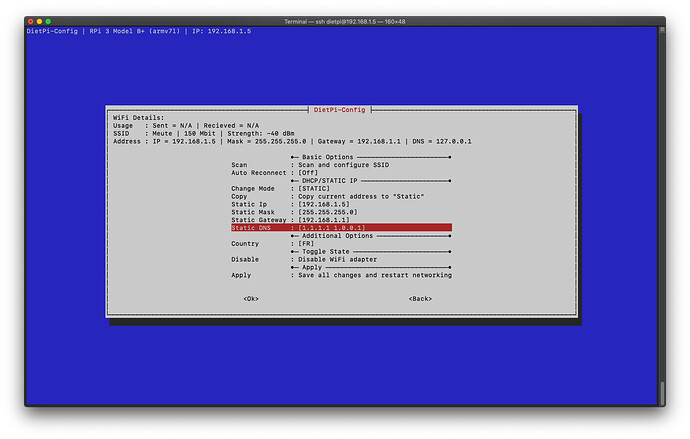Click the Address IP 192.168.1.5 line
The width and height of the screenshot is (690, 439).
[292, 142]
